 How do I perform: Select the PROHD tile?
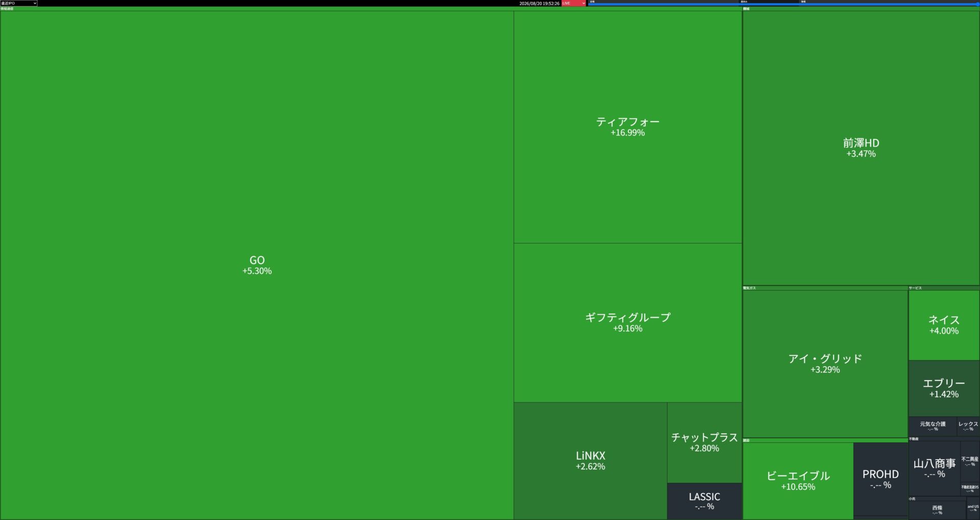point(880,479)
